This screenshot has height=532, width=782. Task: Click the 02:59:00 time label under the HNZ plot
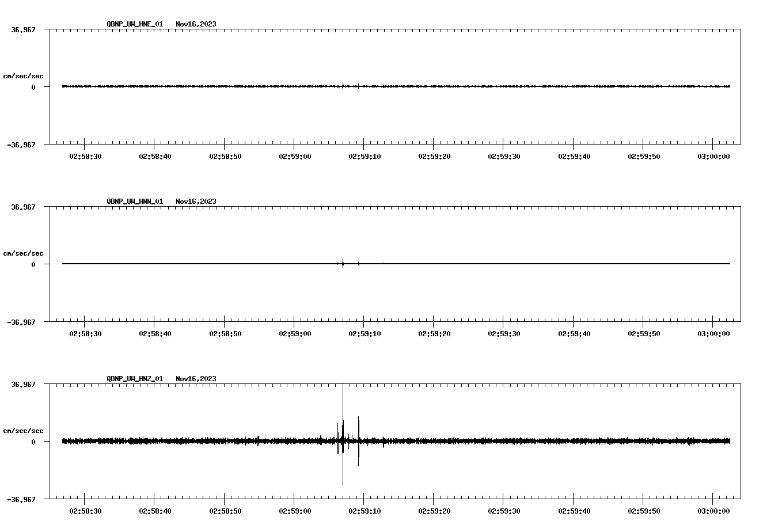pos(295,511)
